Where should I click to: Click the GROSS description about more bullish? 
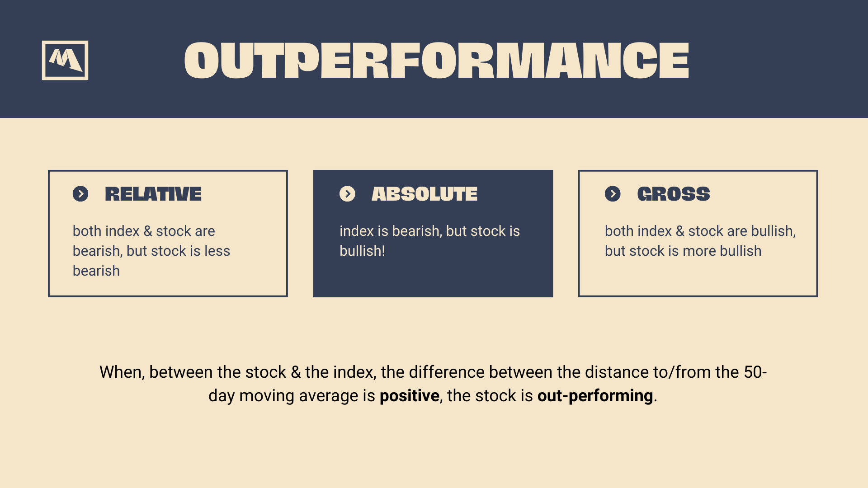[x=700, y=241]
